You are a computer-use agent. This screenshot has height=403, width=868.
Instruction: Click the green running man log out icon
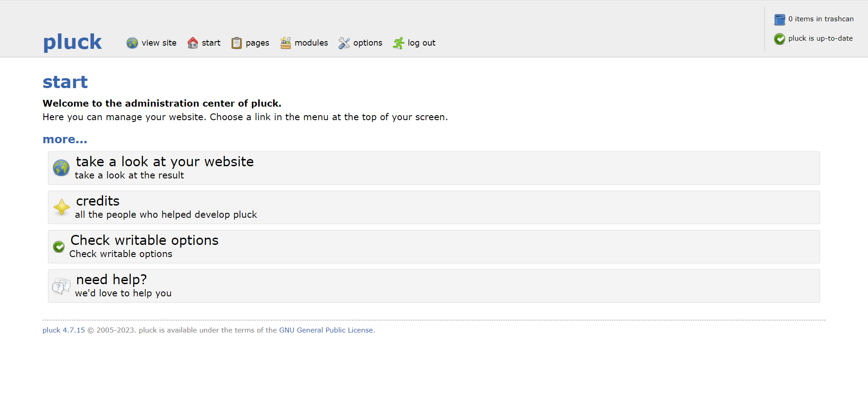(x=398, y=43)
